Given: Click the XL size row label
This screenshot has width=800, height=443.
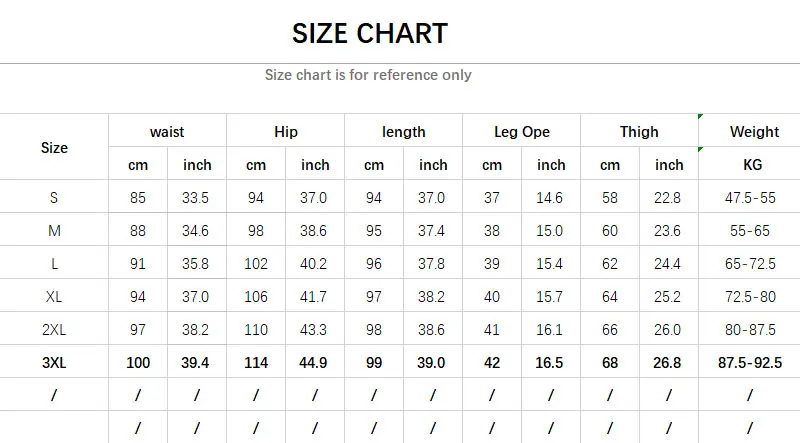Looking at the screenshot, I should pos(54,297).
